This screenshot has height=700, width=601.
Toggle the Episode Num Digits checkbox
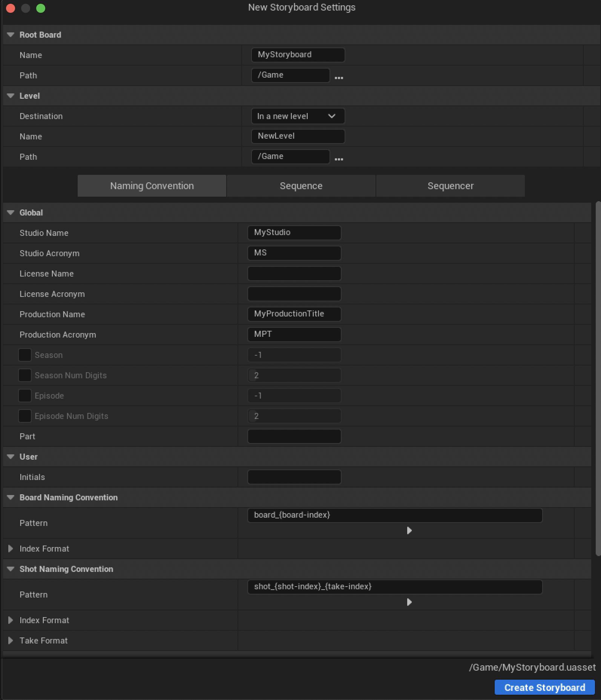point(25,416)
